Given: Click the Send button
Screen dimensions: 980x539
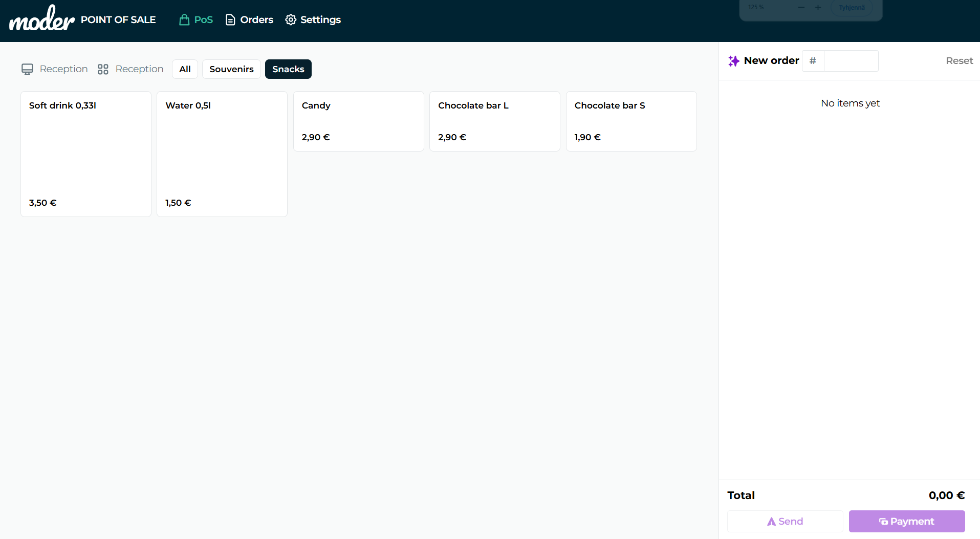Looking at the screenshot, I should [785, 521].
